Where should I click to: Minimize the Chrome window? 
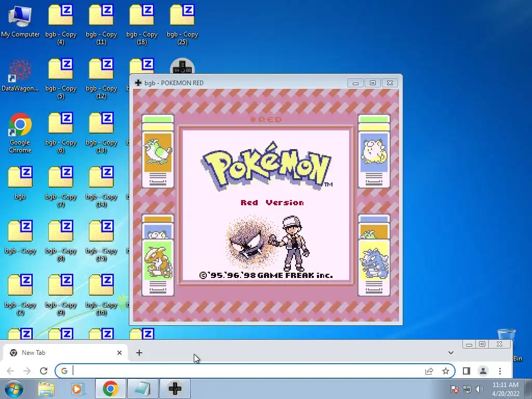[469, 344]
